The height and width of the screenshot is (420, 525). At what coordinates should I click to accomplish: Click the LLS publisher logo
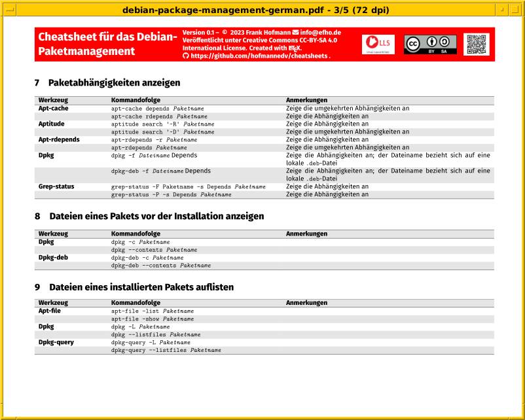(378, 44)
